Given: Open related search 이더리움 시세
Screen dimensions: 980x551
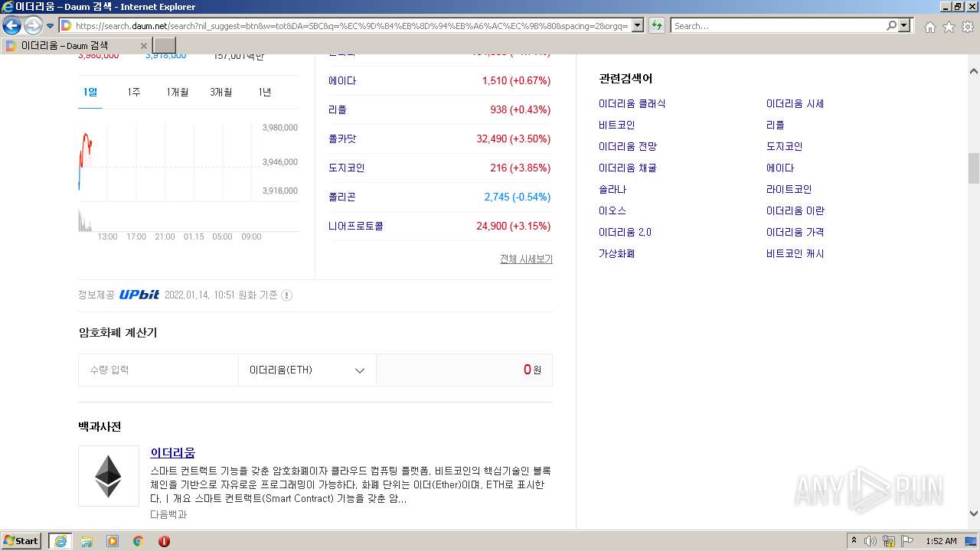Looking at the screenshot, I should point(795,104).
